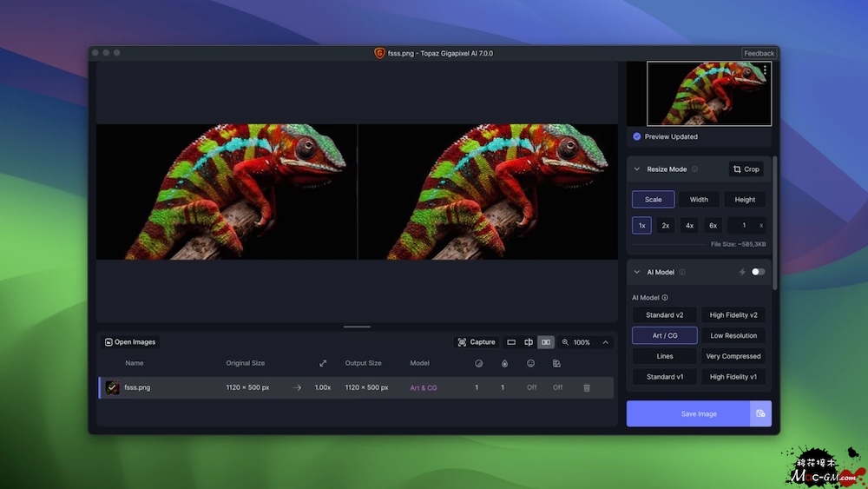The width and height of the screenshot is (868, 489).
Task: Choose the High Fidelity v2 model
Action: coord(733,315)
